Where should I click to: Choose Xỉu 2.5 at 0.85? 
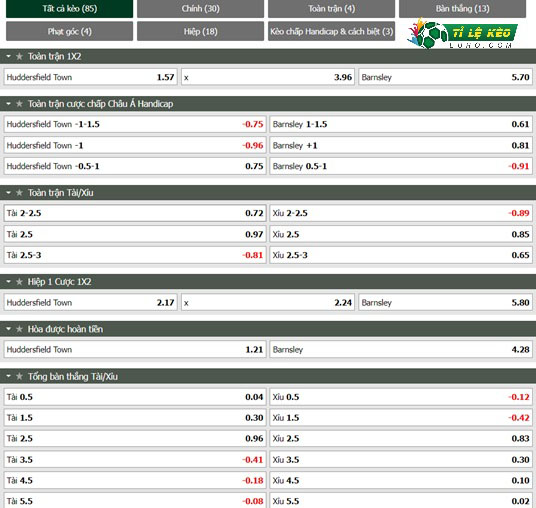point(401,234)
